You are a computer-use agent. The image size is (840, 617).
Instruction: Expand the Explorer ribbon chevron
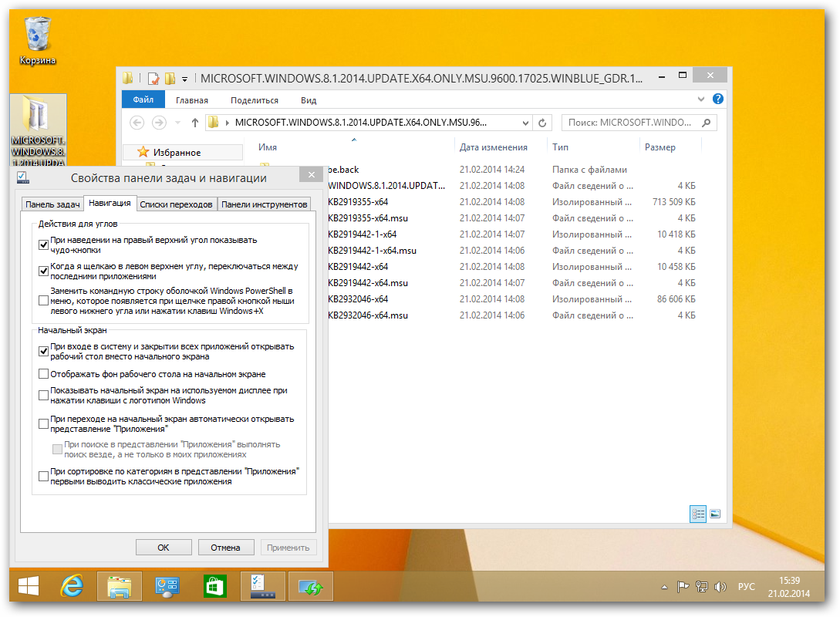tap(700, 99)
